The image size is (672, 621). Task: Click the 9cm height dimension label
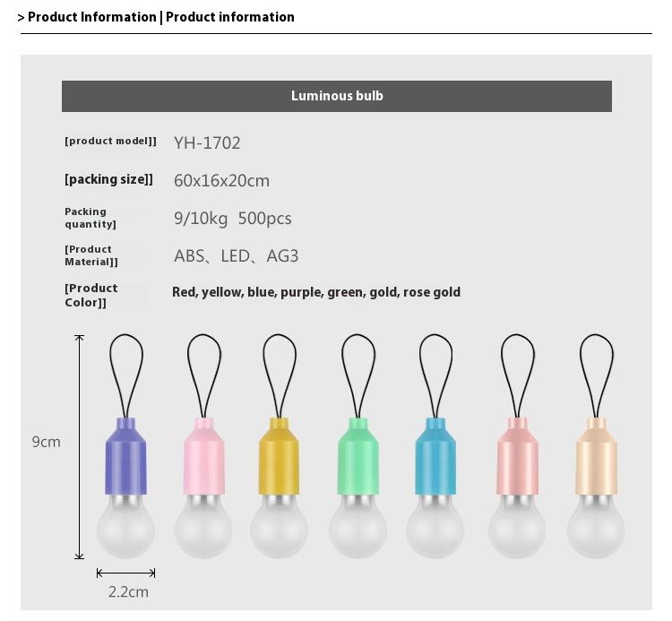[47, 442]
